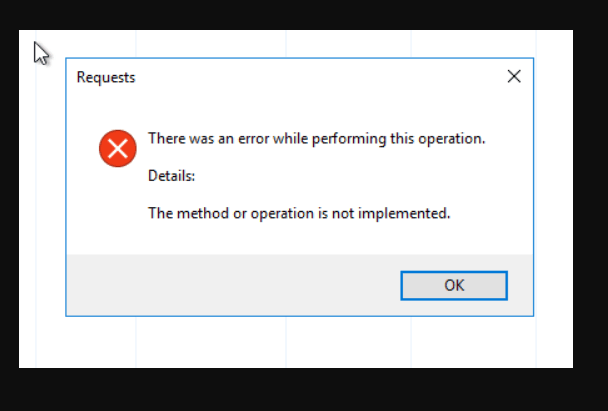
Task: Click empty title bar space right of Requests
Action: coord(318,77)
